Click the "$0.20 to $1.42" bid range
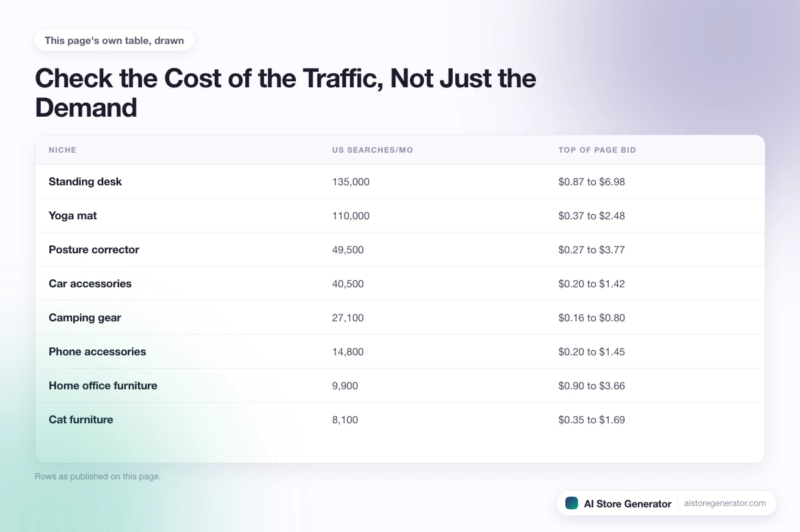The image size is (800, 532). pyautogui.click(x=592, y=283)
